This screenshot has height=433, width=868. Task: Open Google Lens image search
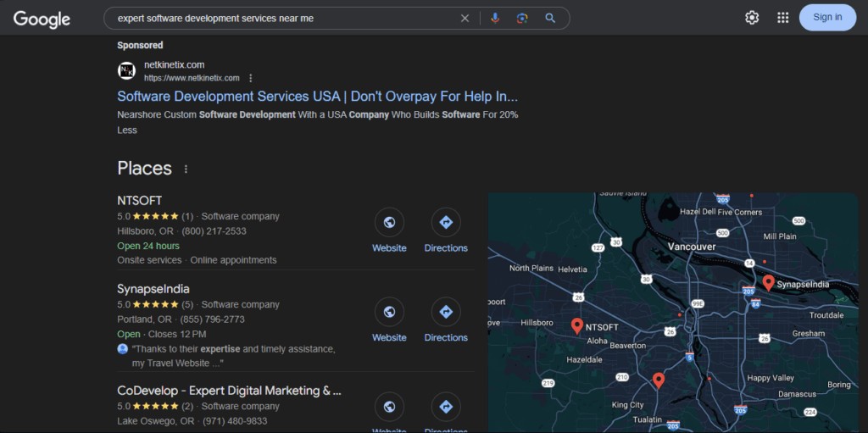[522, 19]
